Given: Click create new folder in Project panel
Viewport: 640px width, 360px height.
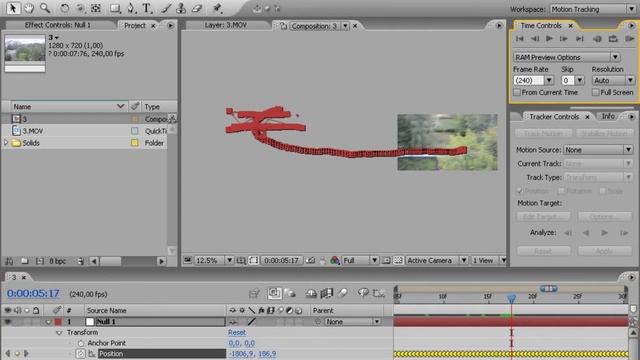Looking at the screenshot, I should coord(24,261).
